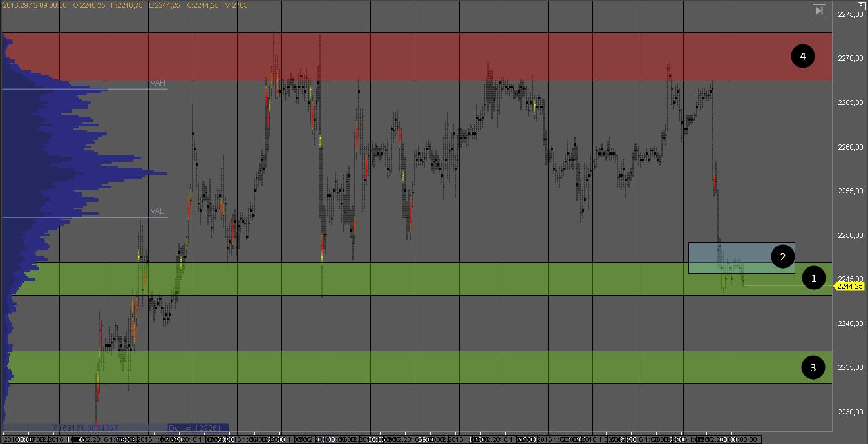Click the 2250,00 level on price scale
This screenshot has width=868, height=444.
pyautogui.click(x=850, y=235)
